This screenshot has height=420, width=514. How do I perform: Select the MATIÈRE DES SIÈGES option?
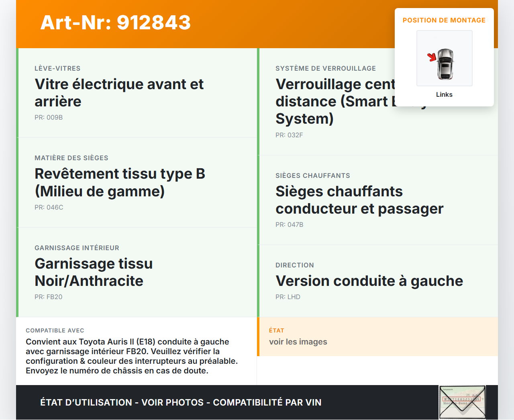tap(137, 182)
